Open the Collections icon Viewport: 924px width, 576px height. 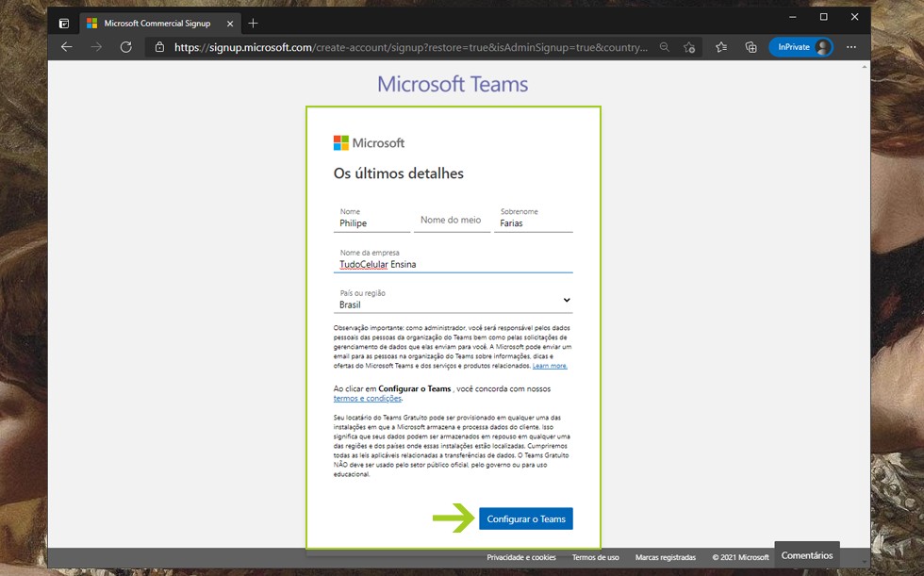click(x=751, y=47)
